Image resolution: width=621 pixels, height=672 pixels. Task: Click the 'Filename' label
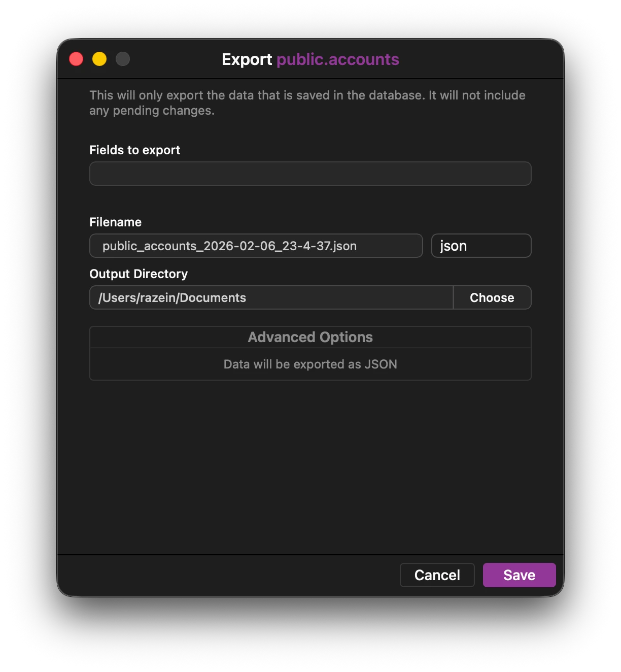115,222
